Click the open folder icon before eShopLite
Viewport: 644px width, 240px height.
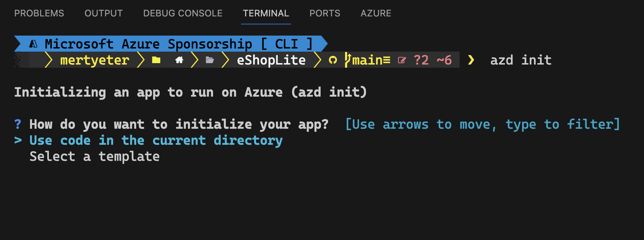[x=210, y=60]
